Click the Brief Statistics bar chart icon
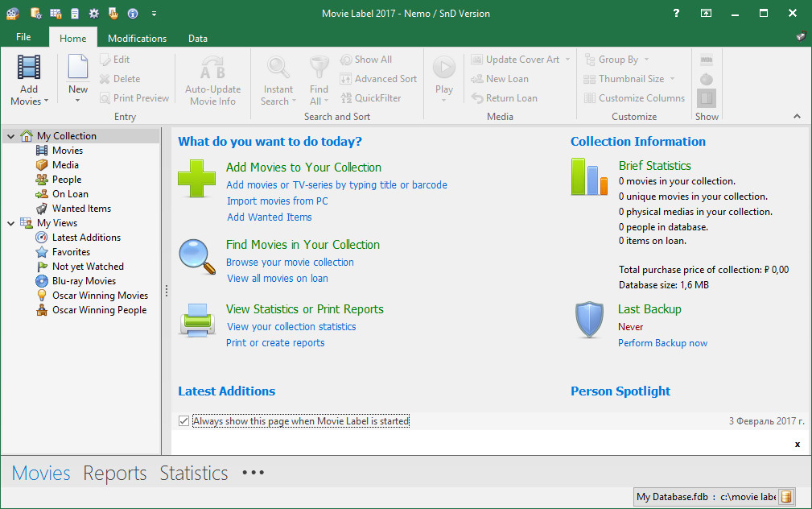 click(x=589, y=177)
